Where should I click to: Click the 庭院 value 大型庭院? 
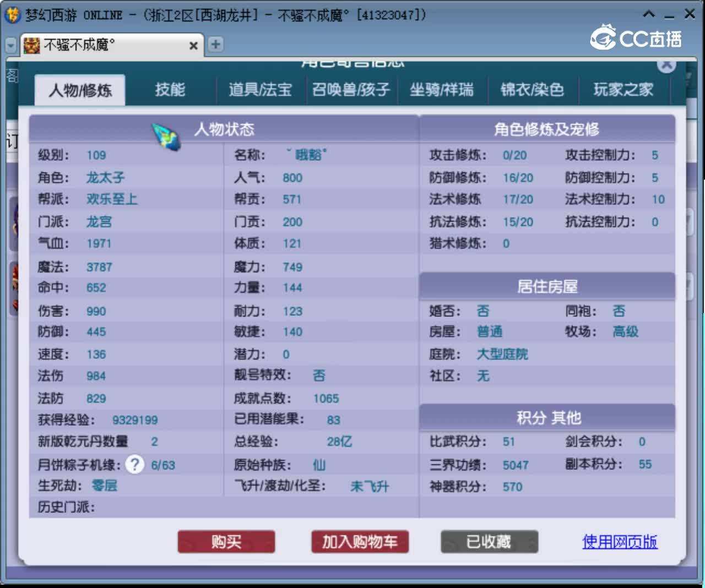[502, 354]
